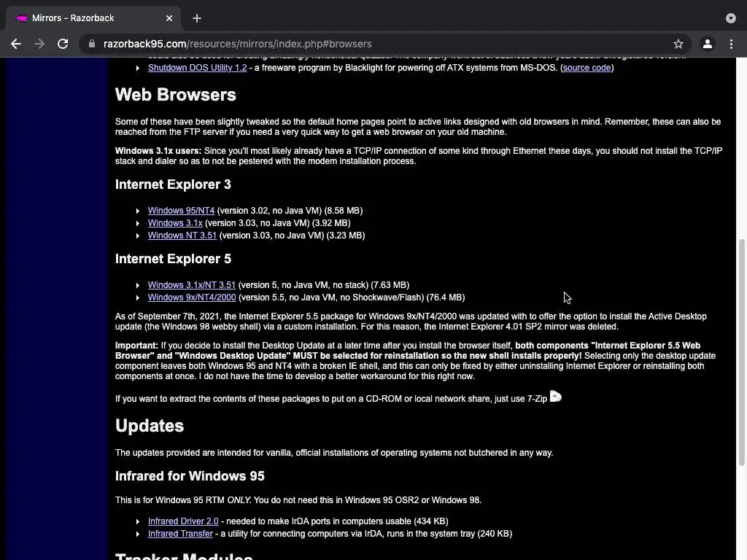The image size is (747, 560).
Task: Open a new tab with the plus button
Action: [197, 18]
